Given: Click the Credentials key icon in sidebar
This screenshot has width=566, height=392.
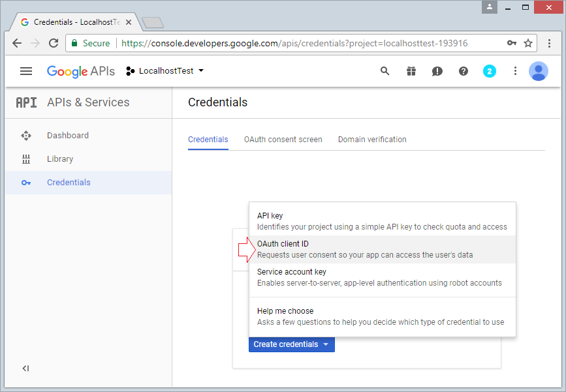Looking at the screenshot, I should (x=26, y=183).
